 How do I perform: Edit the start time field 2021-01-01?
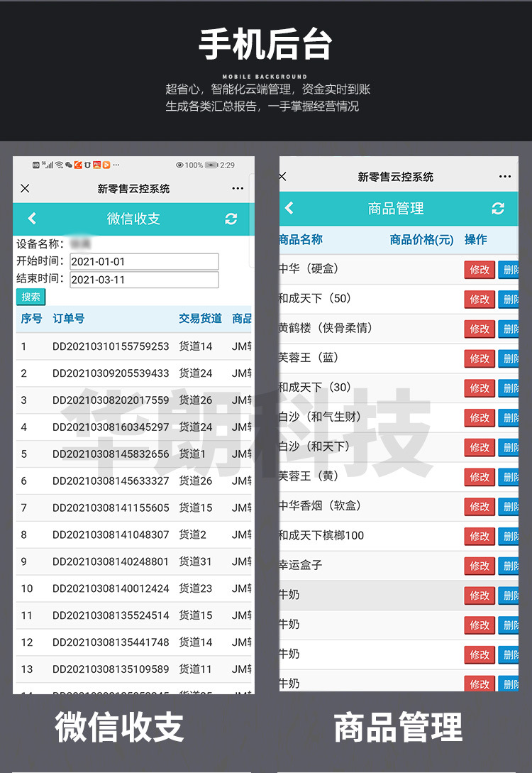[144, 262]
